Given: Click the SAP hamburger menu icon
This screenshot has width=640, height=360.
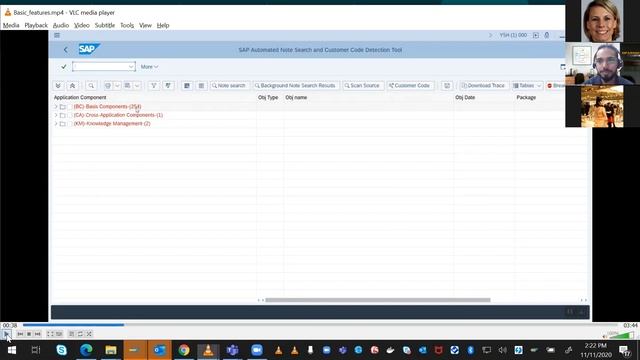Looking at the screenshot, I should click(x=57, y=36).
